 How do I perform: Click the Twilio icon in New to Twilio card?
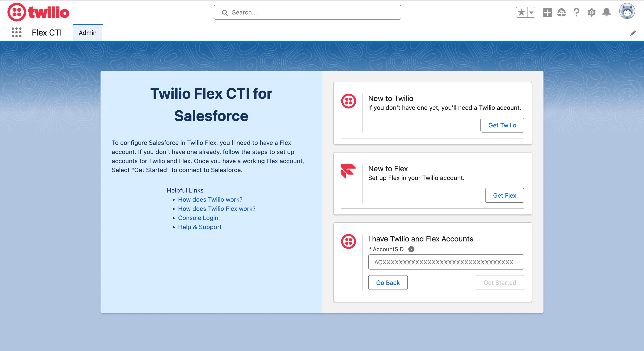[348, 101]
